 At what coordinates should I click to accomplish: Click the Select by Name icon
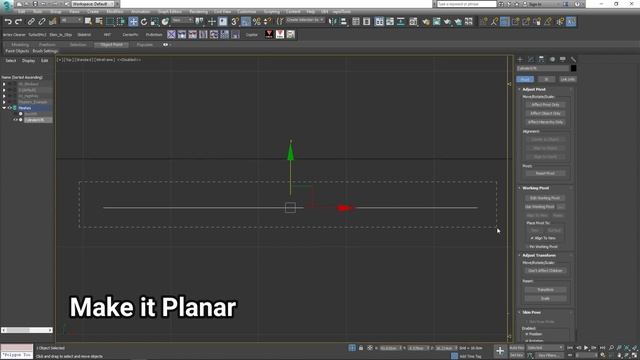pyautogui.click(x=99, y=22)
